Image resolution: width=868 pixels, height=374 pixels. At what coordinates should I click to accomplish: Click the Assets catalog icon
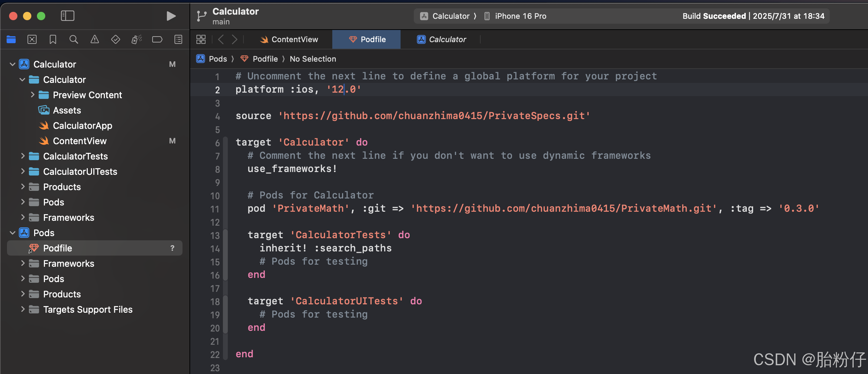[x=44, y=110]
